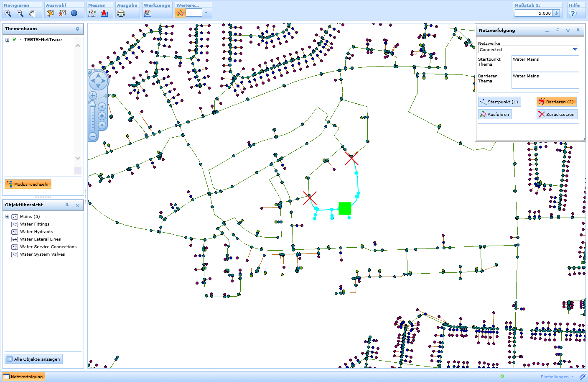The height and width of the screenshot is (382, 588).
Task: Click the map zoom slider handle
Action: click(x=93, y=104)
